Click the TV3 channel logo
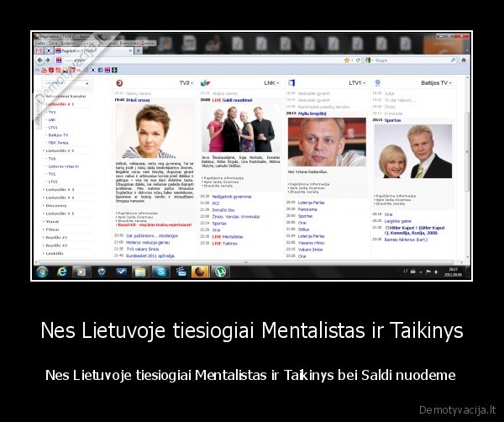 122,83
